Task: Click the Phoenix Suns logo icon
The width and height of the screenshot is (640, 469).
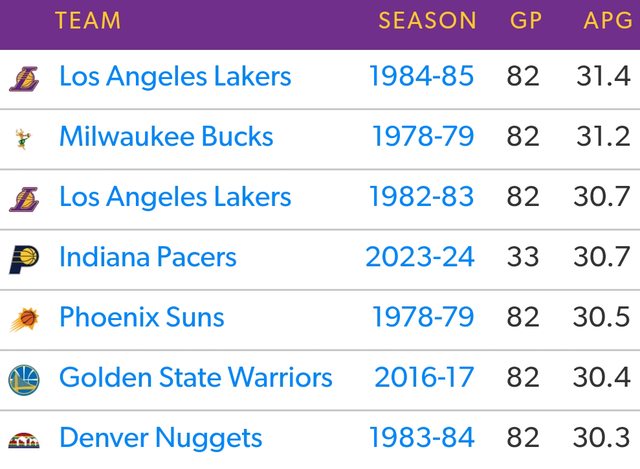Action: pyautogui.click(x=24, y=318)
